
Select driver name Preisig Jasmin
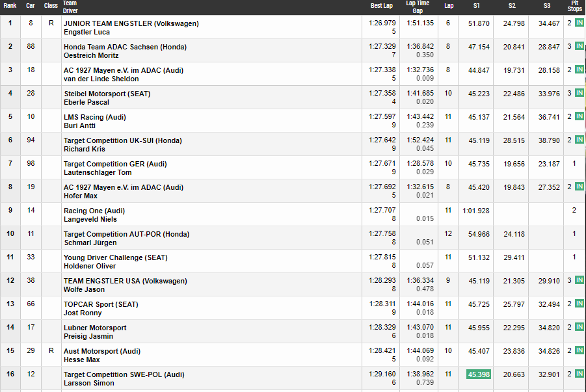coord(88,336)
